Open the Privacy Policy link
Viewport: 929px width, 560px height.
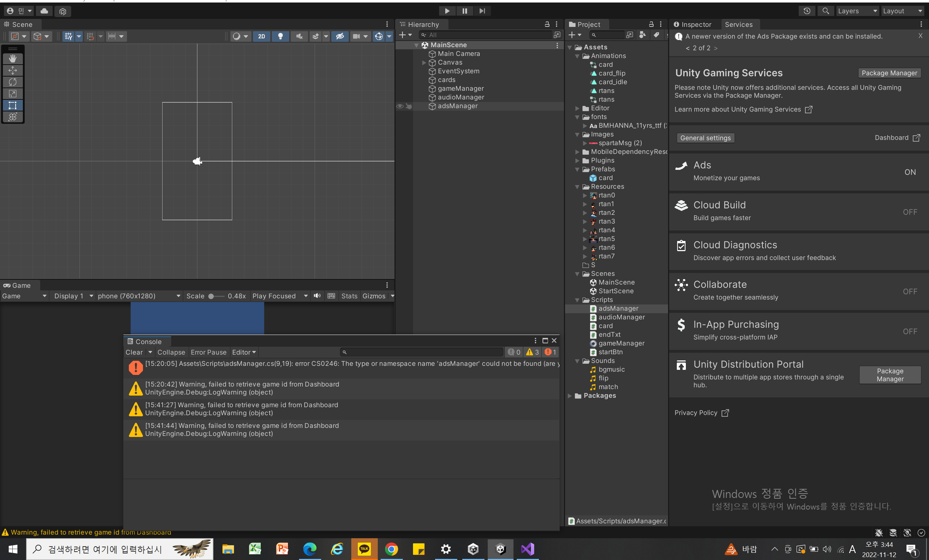(701, 413)
